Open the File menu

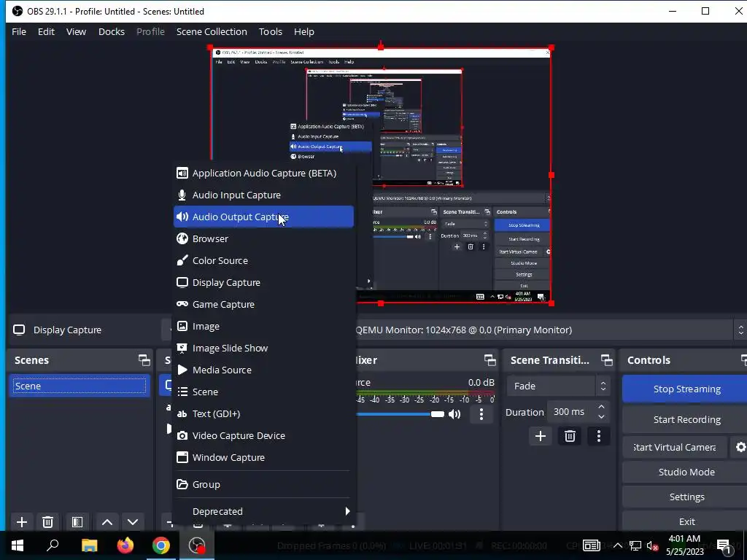click(x=19, y=32)
